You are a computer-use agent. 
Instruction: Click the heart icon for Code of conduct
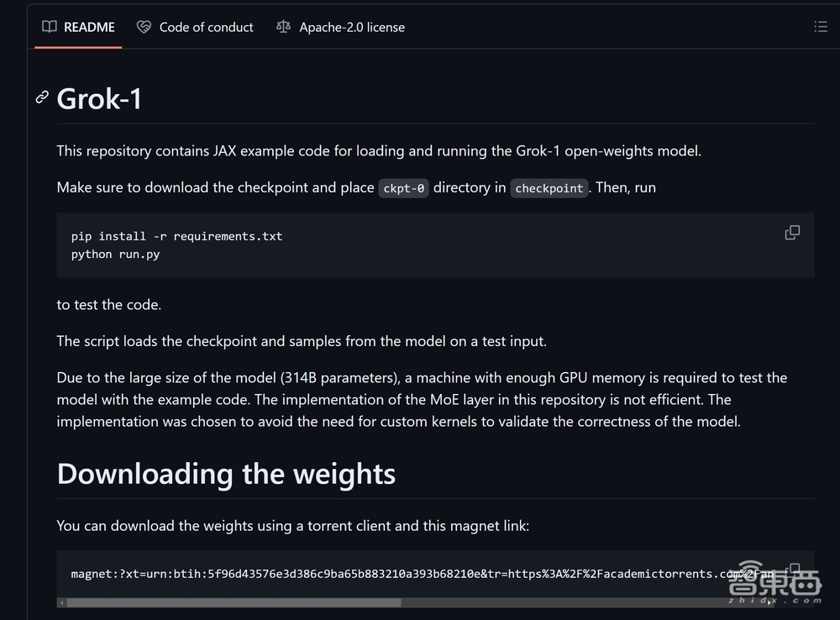point(144,27)
